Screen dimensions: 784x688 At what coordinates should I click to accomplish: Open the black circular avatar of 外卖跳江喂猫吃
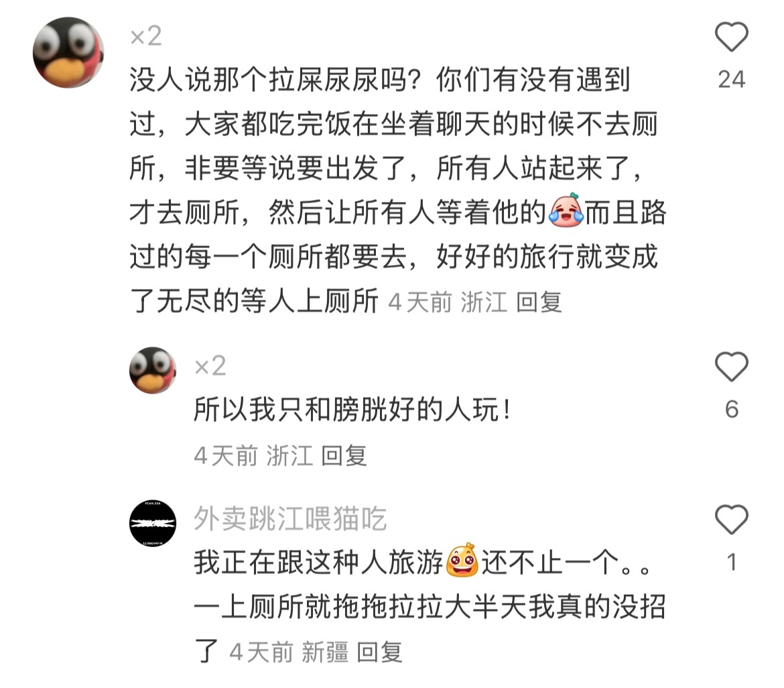tap(153, 523)
